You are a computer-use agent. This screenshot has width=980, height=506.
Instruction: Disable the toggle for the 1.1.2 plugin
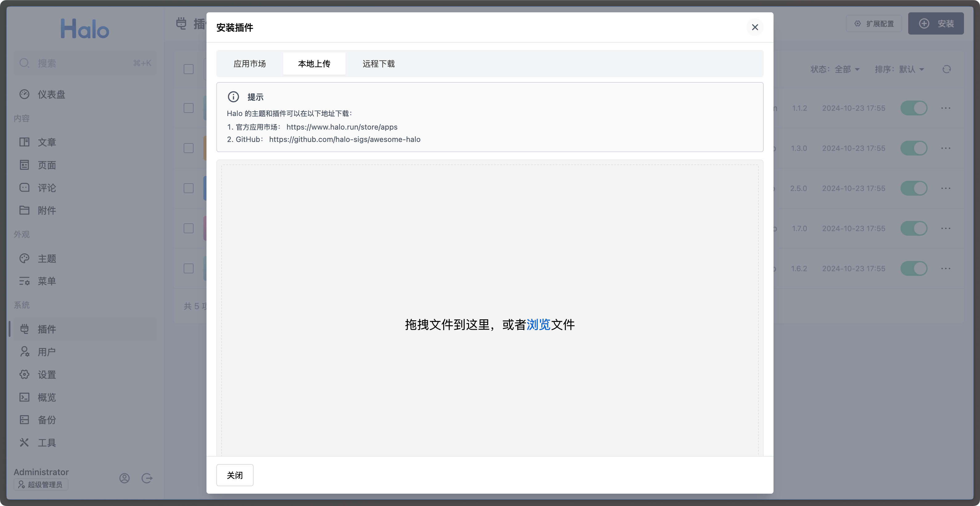(915, 108)
